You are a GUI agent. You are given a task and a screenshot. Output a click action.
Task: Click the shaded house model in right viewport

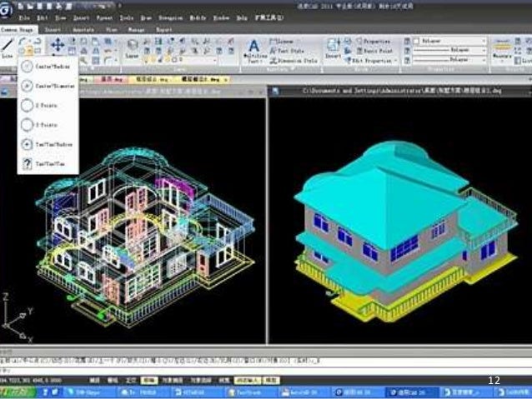405,232
